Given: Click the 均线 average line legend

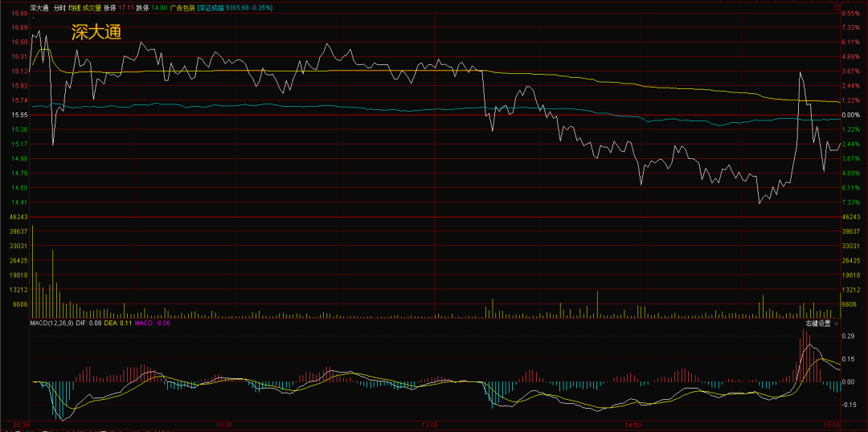Looking at the screenshot, I should (74, 8).
